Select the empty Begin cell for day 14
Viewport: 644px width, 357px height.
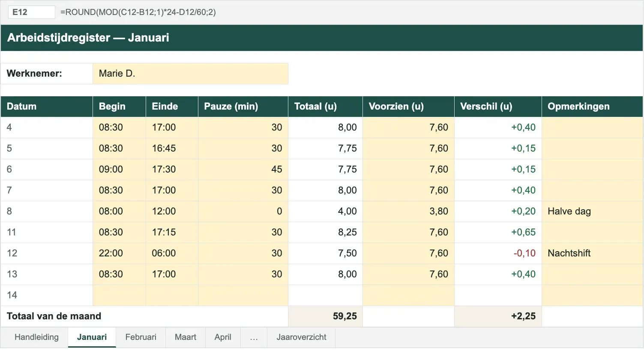(x=119, y=295)
